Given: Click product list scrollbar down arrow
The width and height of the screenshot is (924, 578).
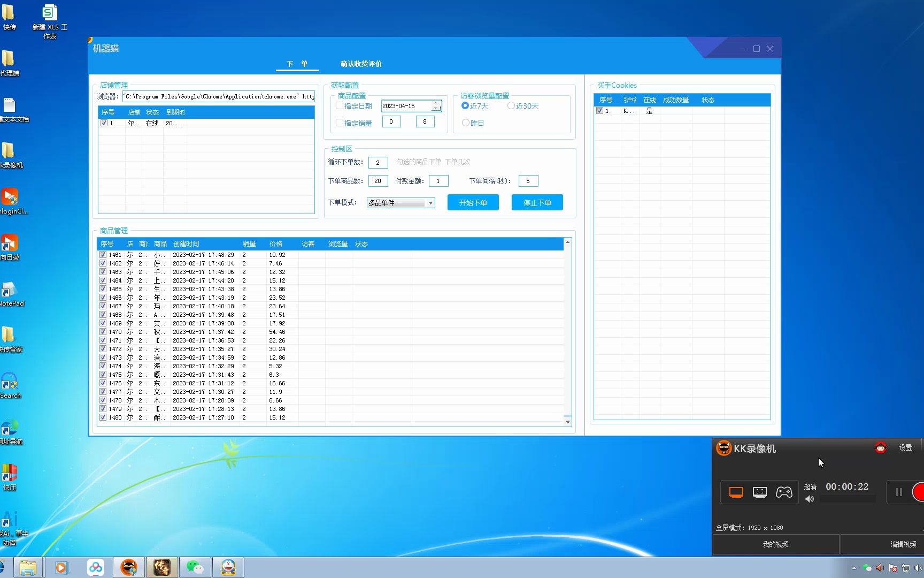Looking at the screenshot, I should [x=567, y=422].
